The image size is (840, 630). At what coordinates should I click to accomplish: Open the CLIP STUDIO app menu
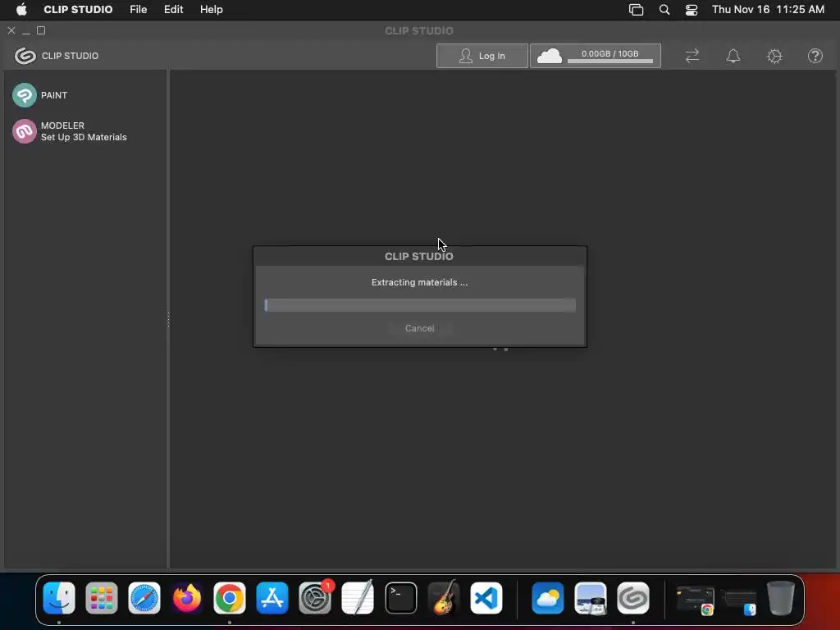(78, 10)
